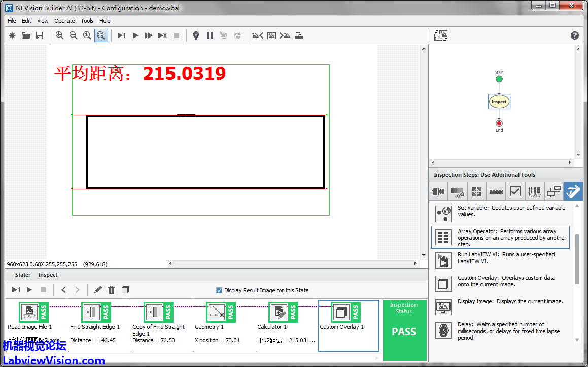
Task: Click the help question mark icon
Action: pyautogui.click(x=574, y=35)
